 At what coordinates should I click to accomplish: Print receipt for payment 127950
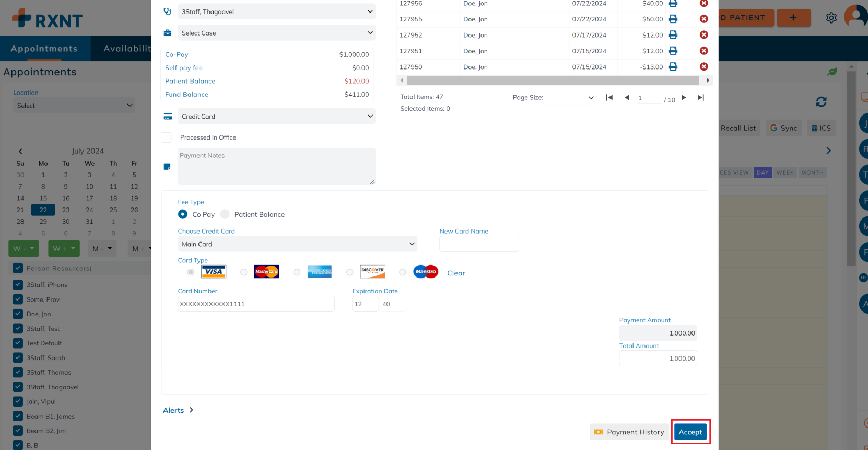[673, 67]
